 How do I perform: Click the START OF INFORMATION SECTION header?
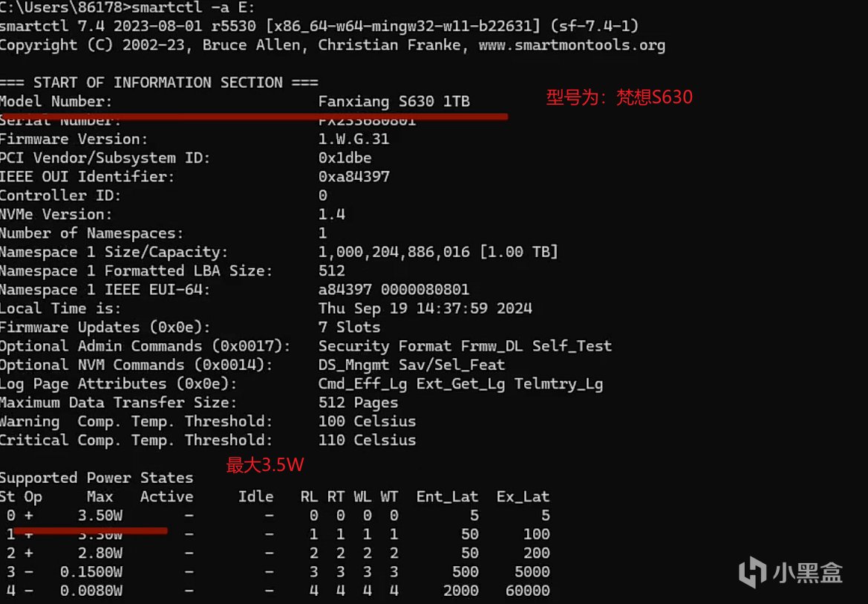pos(159,82)
